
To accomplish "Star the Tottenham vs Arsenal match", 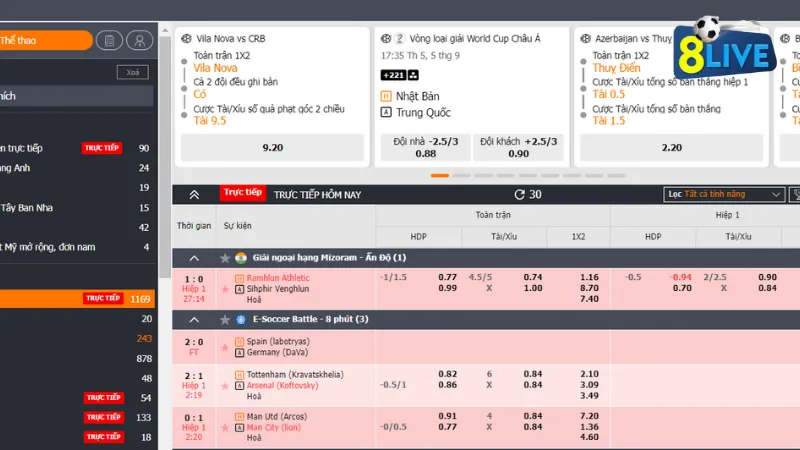I will (x=225, y=385).
